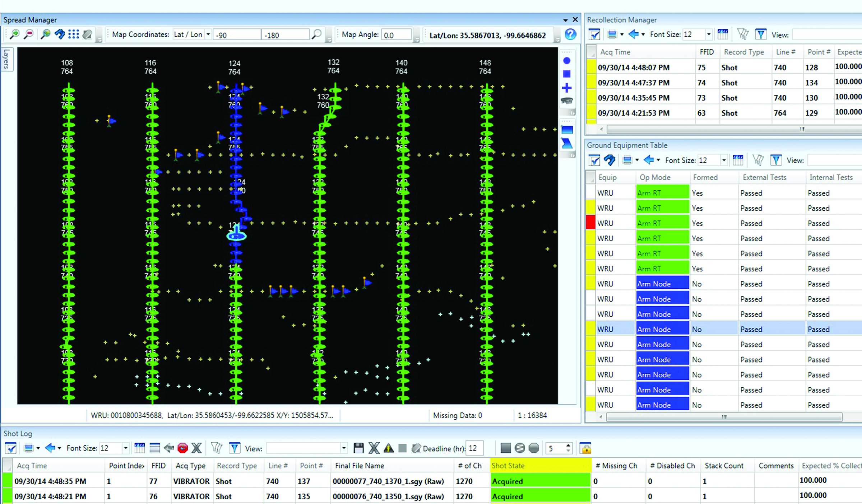The width and height of the screenshot is (862, 504).
Task: Click column chooser icon in Recollection Manager
Action: (723, 34)
